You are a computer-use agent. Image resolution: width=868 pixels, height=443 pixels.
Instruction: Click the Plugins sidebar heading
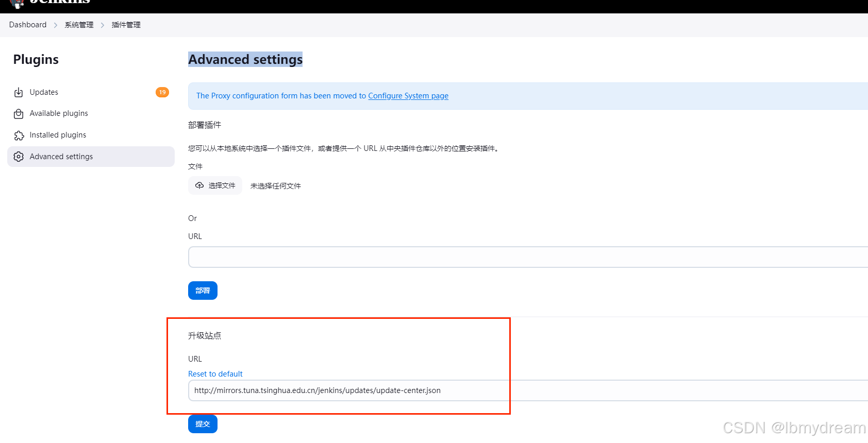(x=36, y=60)
